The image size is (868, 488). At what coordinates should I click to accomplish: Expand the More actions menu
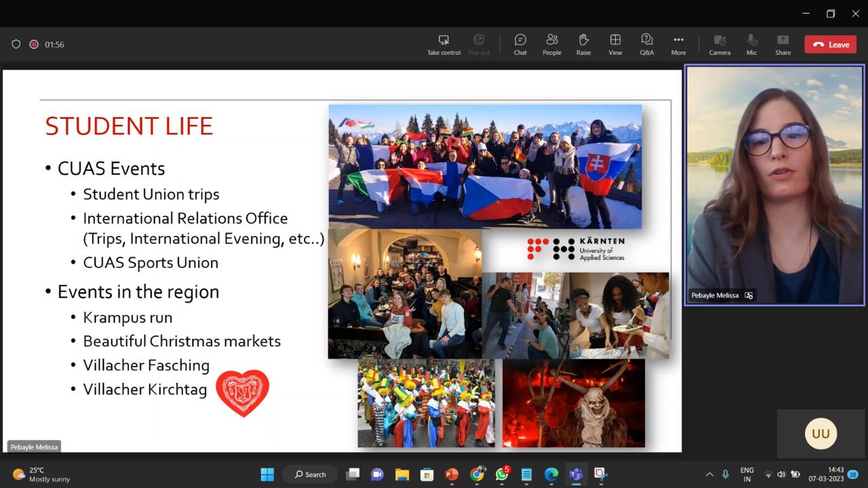[x=678, y=45]
